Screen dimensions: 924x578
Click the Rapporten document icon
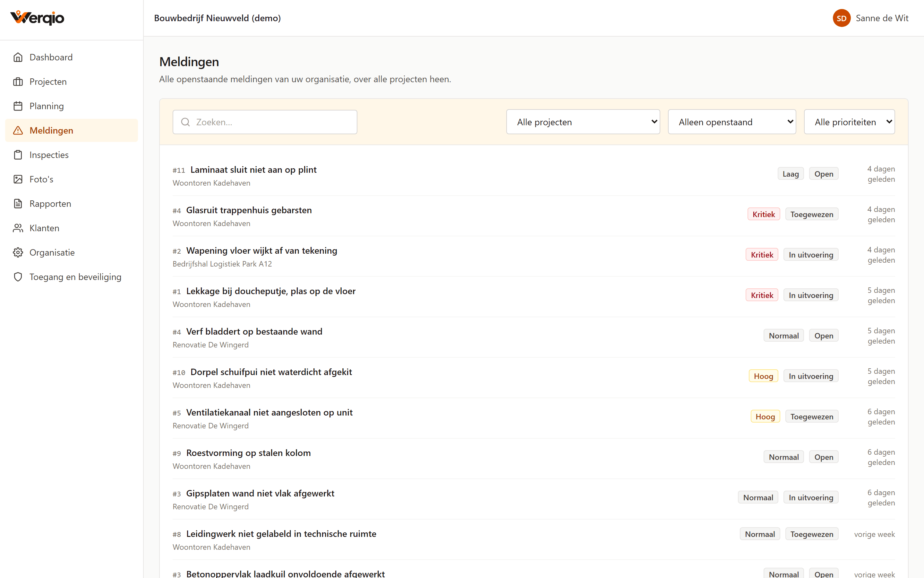(18, 204)
